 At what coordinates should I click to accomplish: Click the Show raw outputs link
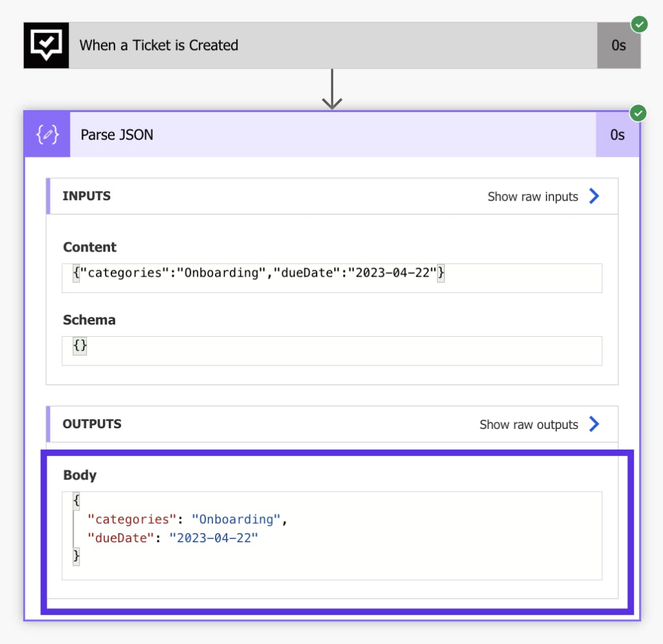(x=528, y=425)
